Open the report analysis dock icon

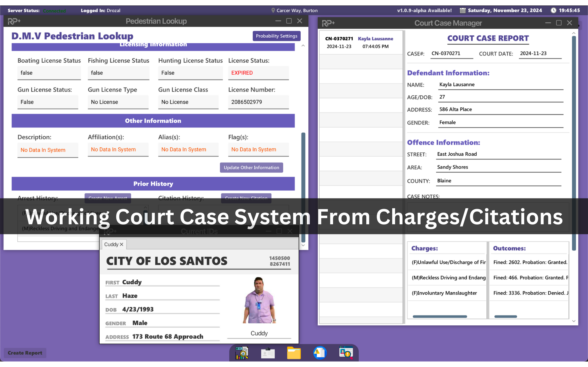pyautogui.click(x=242, y=353)
